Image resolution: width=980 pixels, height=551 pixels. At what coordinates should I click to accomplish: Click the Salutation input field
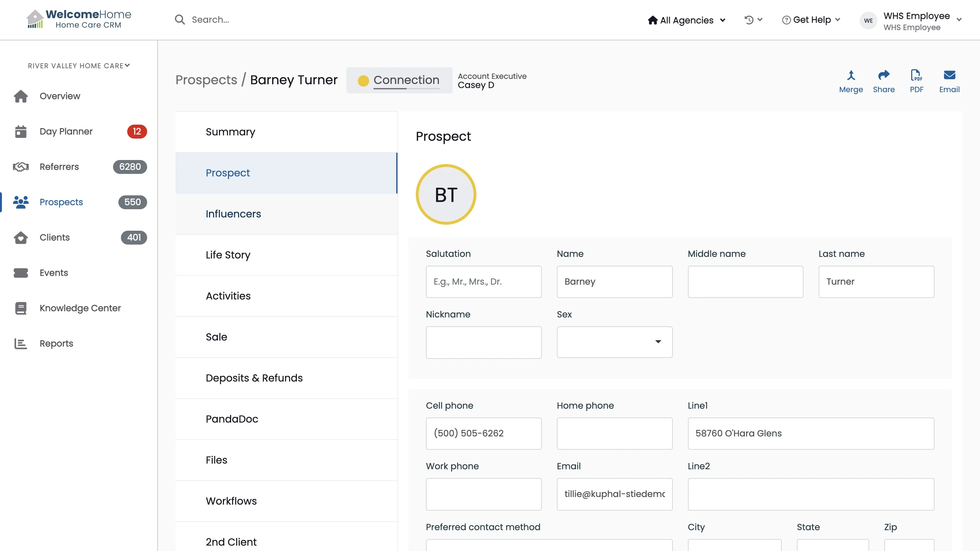[483, 282]
